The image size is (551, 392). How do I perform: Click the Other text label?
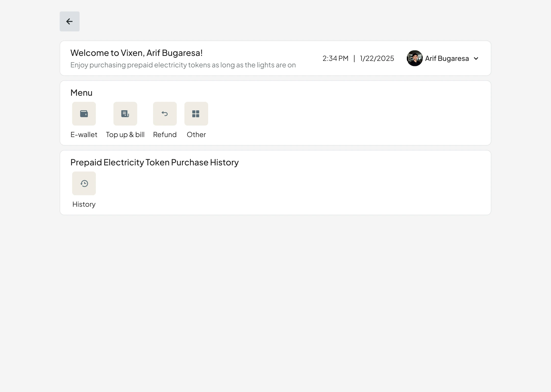pos(196,134)
